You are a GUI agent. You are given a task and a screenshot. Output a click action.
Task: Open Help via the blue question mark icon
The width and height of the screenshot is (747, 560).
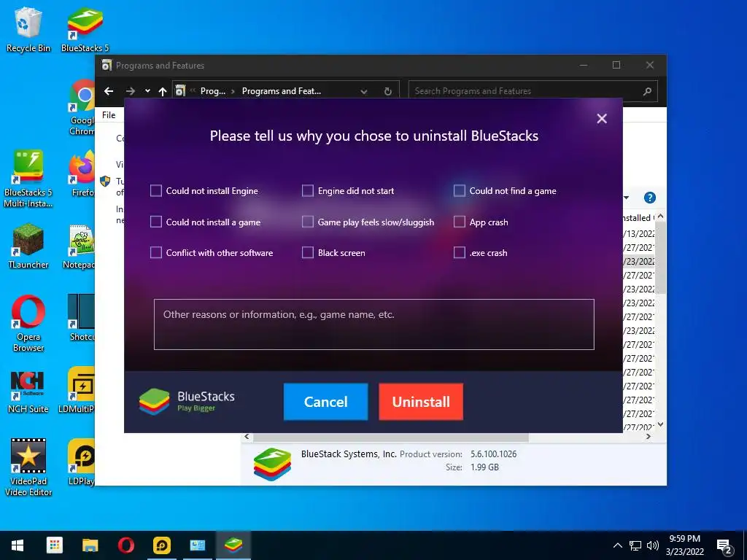point(650,198)
